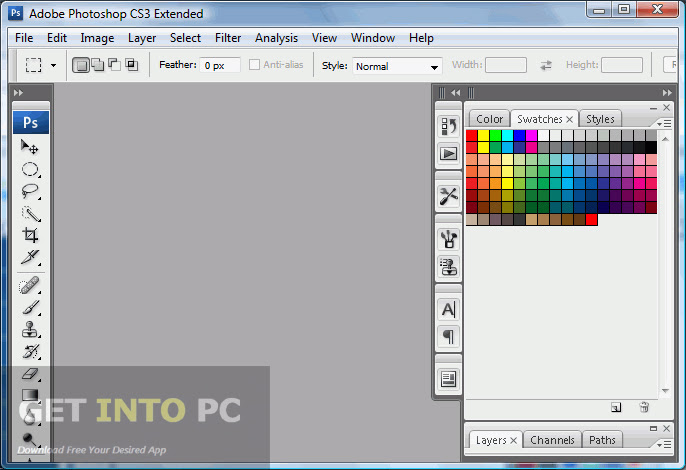This screenshot has height=470, width=686.
Task: Choose New selection mode button
Action: point(81,65)
